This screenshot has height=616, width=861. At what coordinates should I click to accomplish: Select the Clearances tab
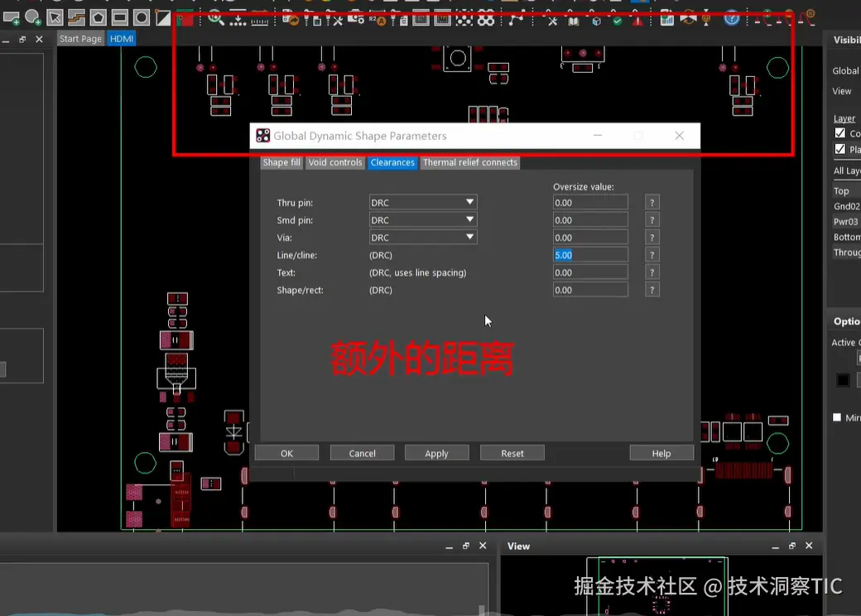pos(392,162)
